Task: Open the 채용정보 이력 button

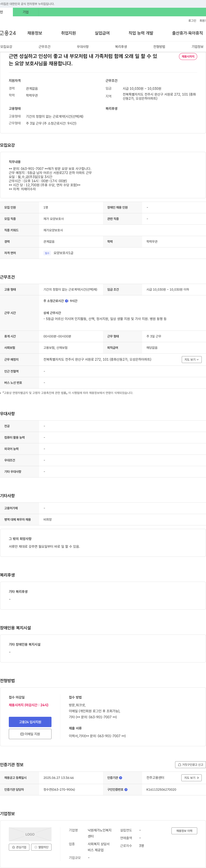Action: point(184,831)
